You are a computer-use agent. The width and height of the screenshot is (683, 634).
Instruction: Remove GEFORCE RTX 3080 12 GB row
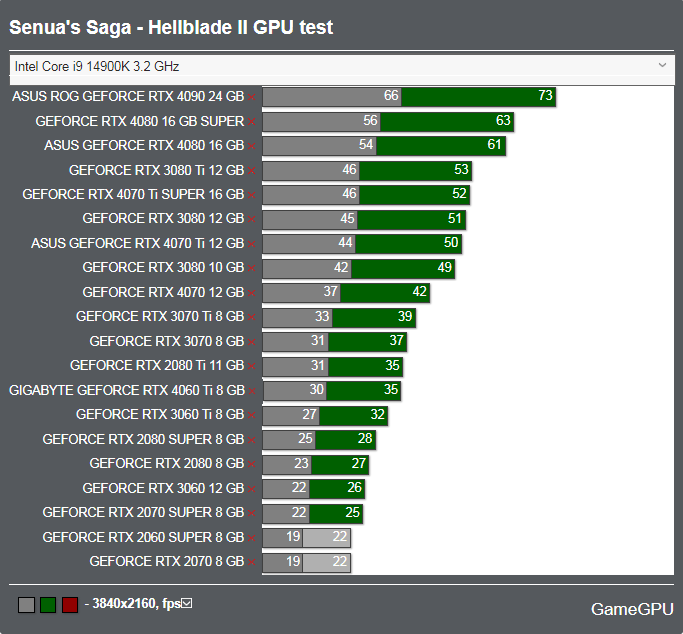point(251,219)
